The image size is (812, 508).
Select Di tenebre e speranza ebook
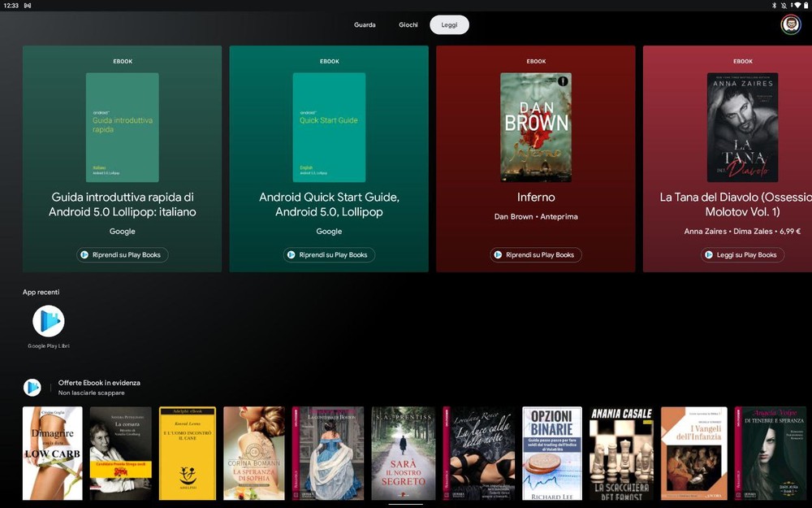pos(771,453)
